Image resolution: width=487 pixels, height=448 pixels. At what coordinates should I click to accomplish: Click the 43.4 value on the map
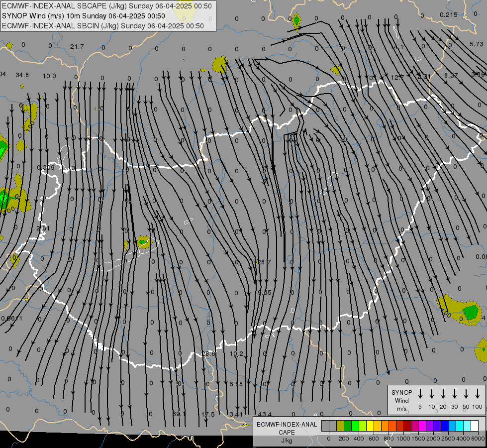click(265, 415)
